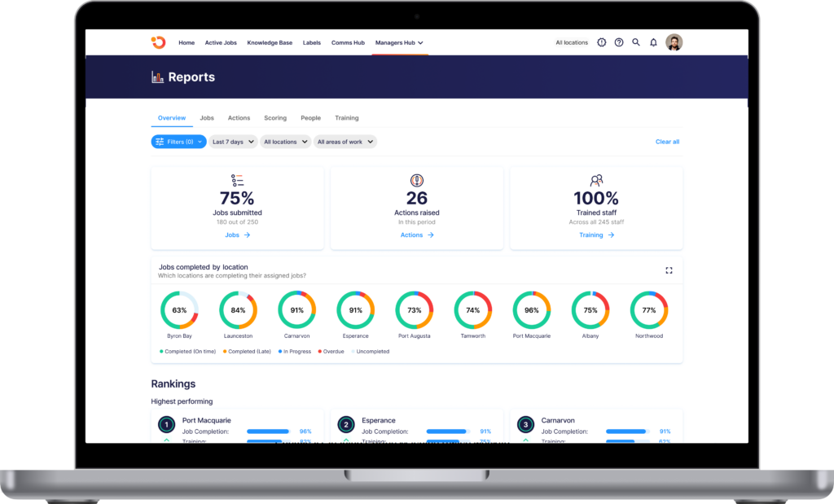This screenshot has width=834, height=504.
Task: Click the Jobs submitted checklist icon
Action: coord(237,181)
